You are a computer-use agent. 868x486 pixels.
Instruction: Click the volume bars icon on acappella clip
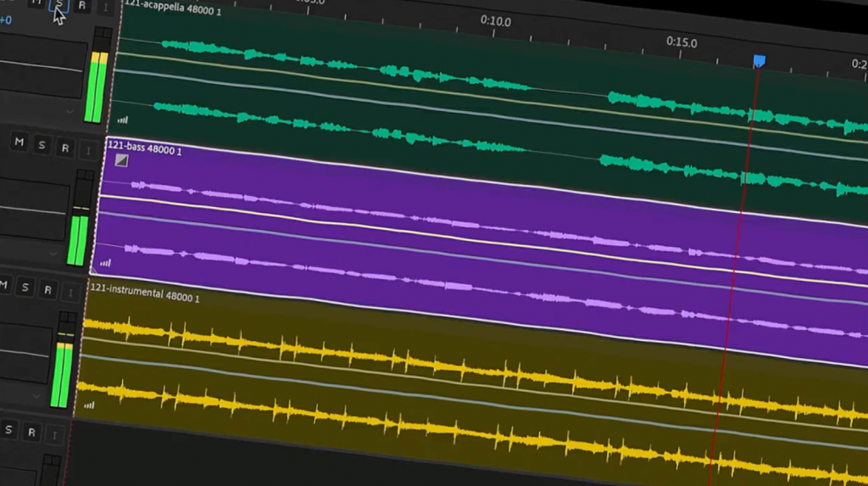tap(123, 120)
